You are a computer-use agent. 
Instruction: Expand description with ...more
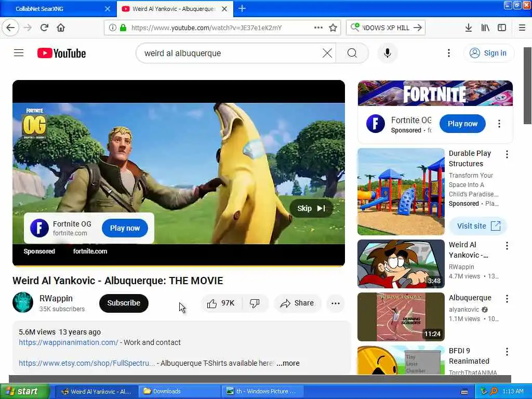[288, 363]
